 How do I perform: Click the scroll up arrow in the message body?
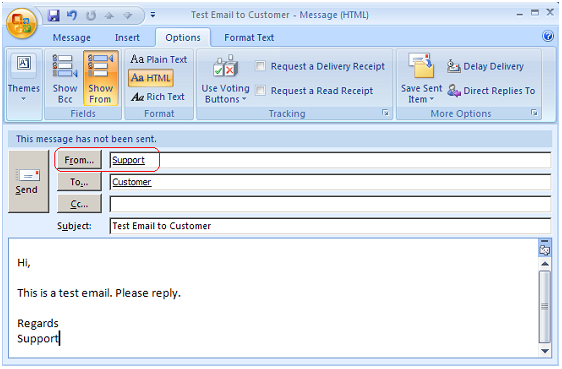click(x=545, y=264)
